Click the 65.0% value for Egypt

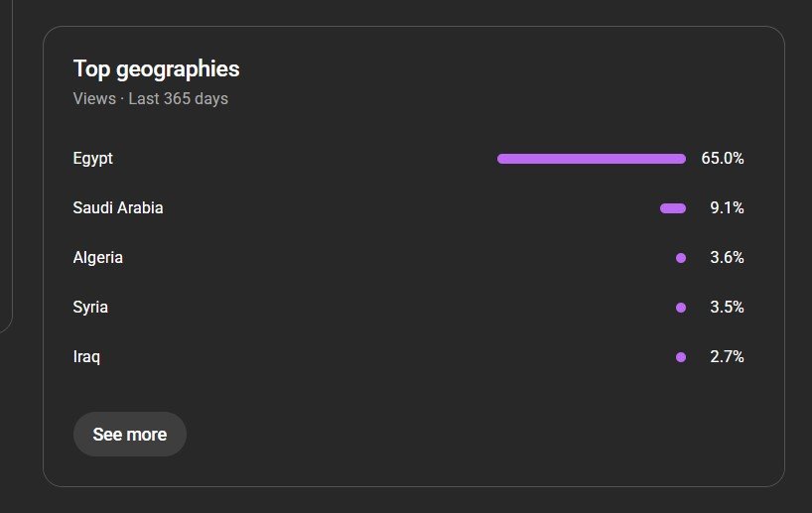723,159
